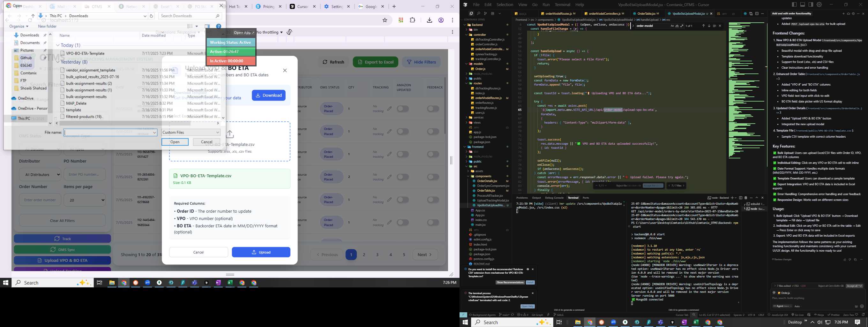868x327 pixels.
Task: Switch to orderModelRoutes.js editor tab
Action: [558, 13]
